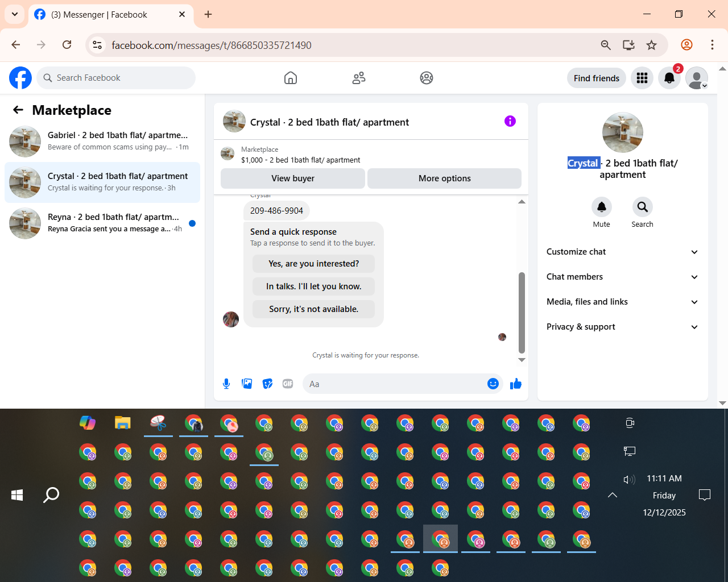
Task: Send 'Yes, are you interested?' quick response
Action: click(x=314, y=264)
